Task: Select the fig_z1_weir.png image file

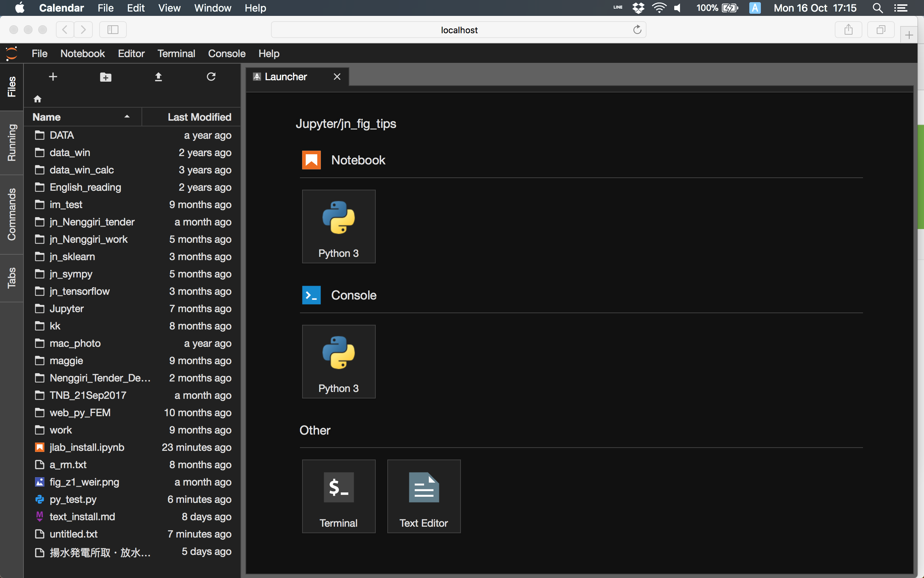Action: click(x=132, y=482)
